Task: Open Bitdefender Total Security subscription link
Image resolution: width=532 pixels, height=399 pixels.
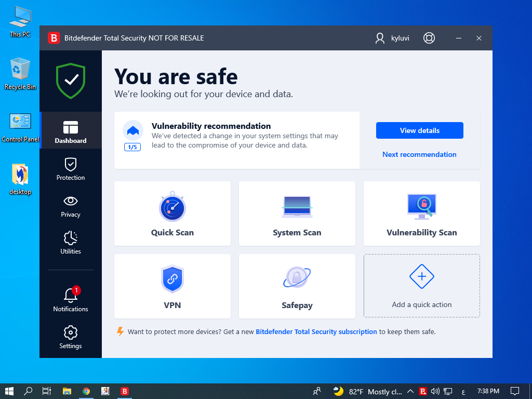Action: pyautogui.click(x=316, y=331)
